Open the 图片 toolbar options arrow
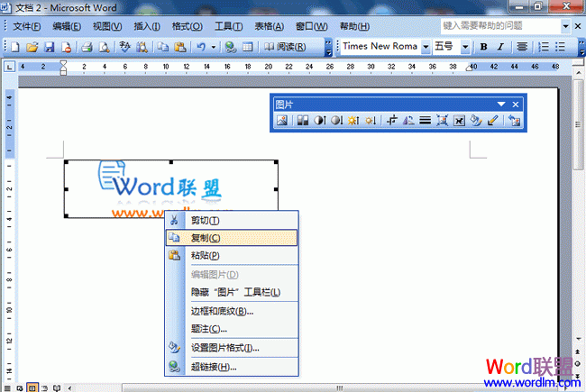The image size is (586, 392). point(501,105)
